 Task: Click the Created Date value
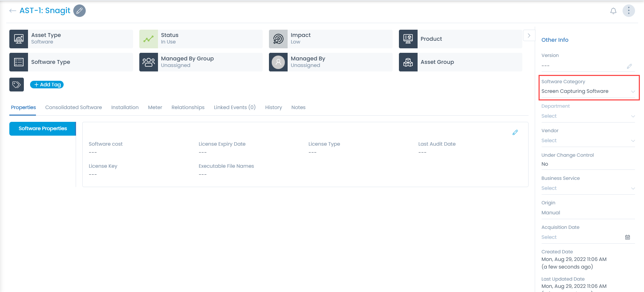574,263
